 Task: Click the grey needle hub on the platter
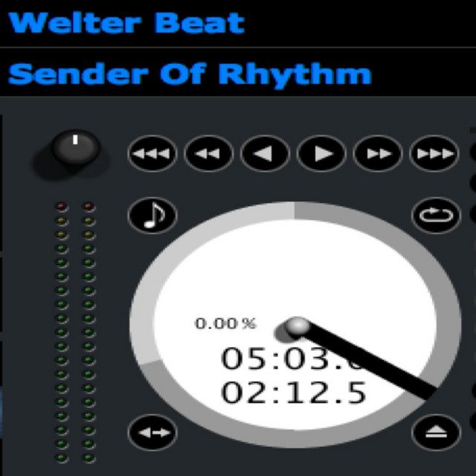297,327
